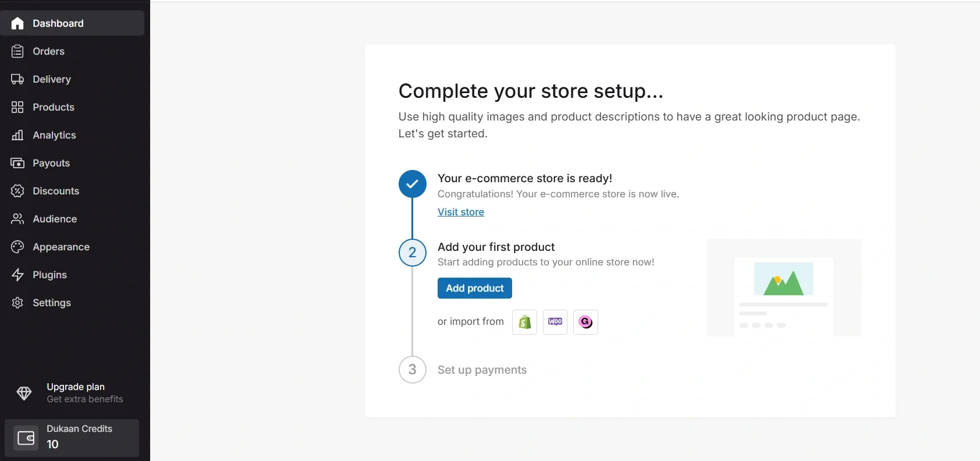The image size is (980, 461).
Task: Click the Shopify import icon
Action: tap(524, 322)
